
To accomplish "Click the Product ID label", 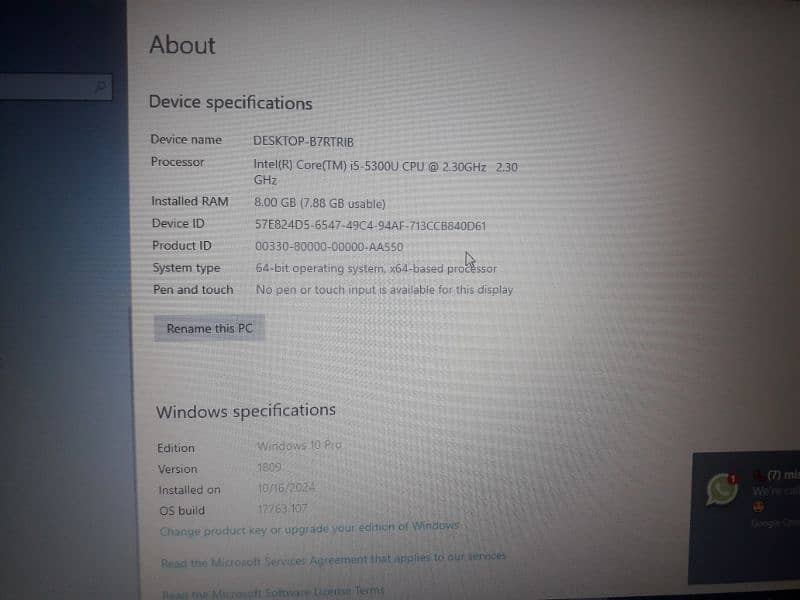I will click(182, 245).
